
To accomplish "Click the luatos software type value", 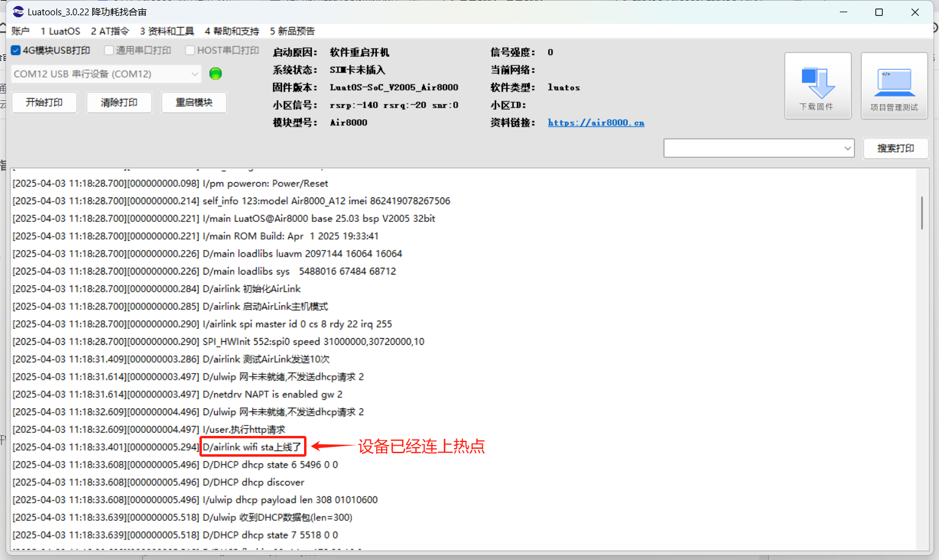I will [563, 87].
